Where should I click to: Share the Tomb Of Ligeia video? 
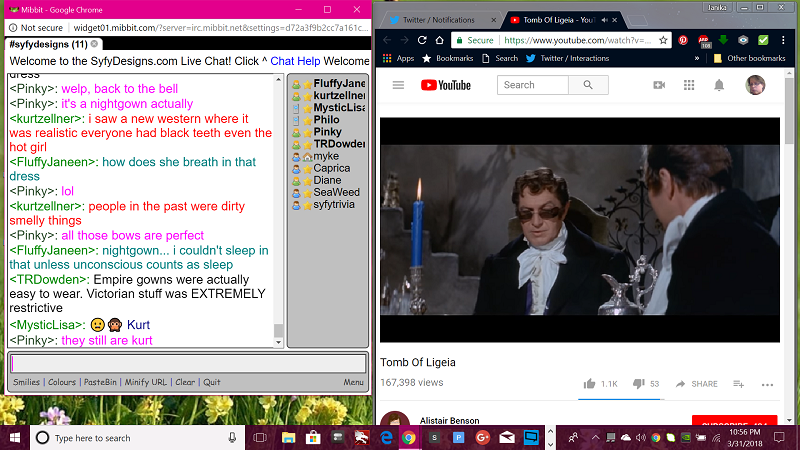[696, 384]
